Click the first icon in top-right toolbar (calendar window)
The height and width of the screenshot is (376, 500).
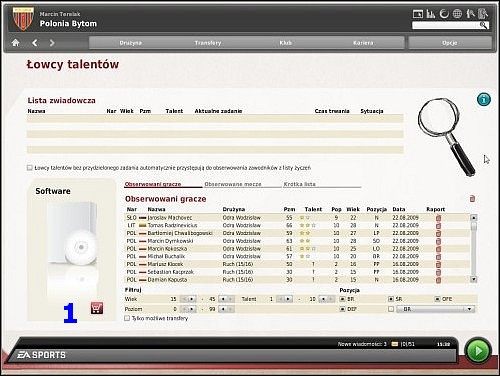click(418, 14)
